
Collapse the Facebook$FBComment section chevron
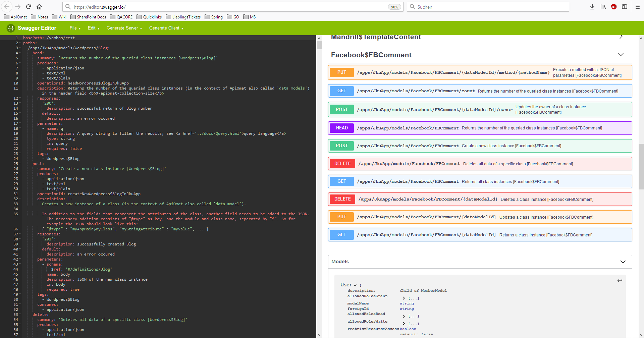point(621,55)
